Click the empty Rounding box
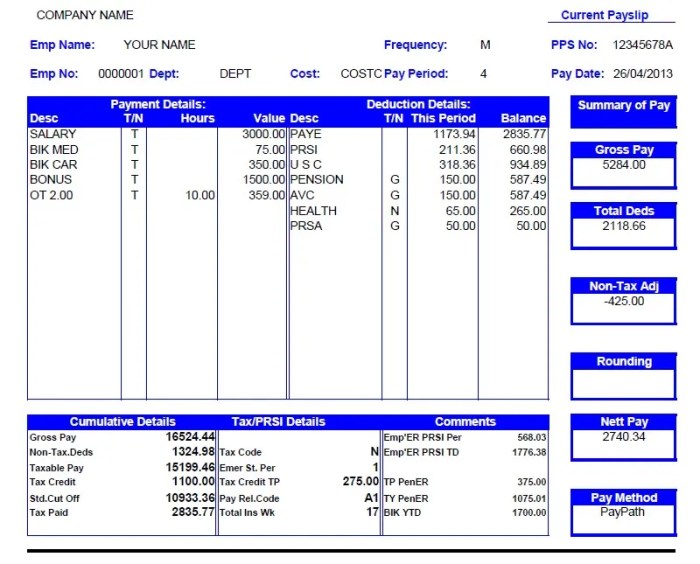 point(623,383)
